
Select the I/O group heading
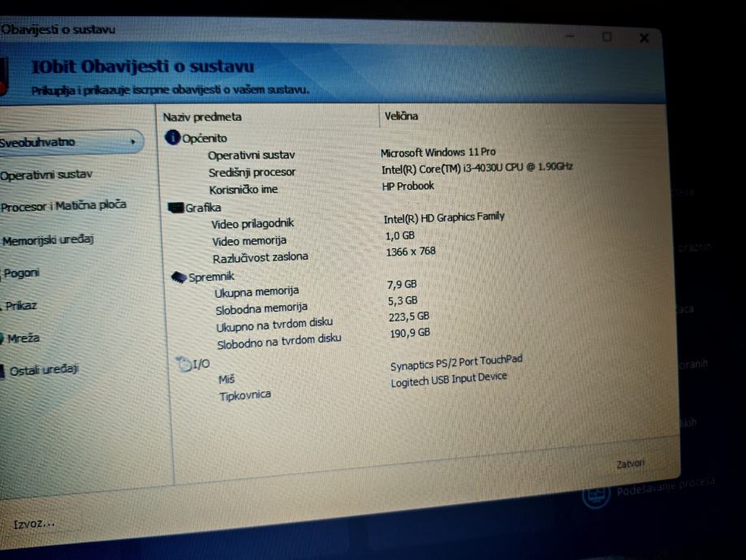pos(201,364)
